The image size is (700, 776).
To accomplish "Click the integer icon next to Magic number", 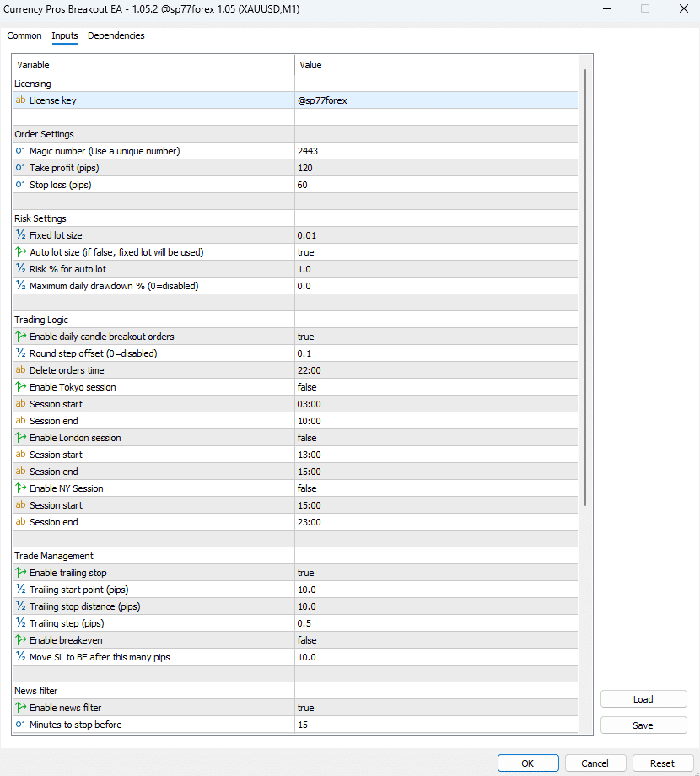I will (20, 150).
